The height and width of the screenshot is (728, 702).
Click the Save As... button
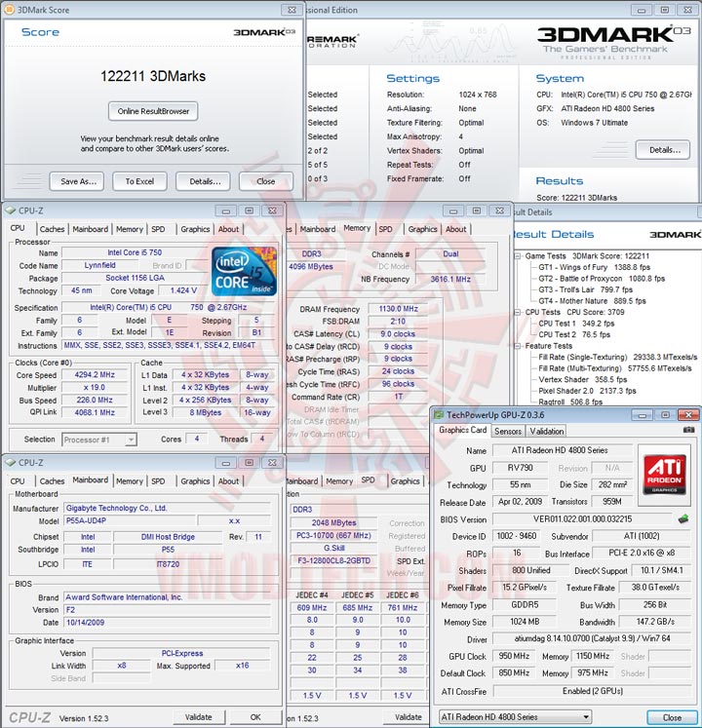tap(77, 181)
